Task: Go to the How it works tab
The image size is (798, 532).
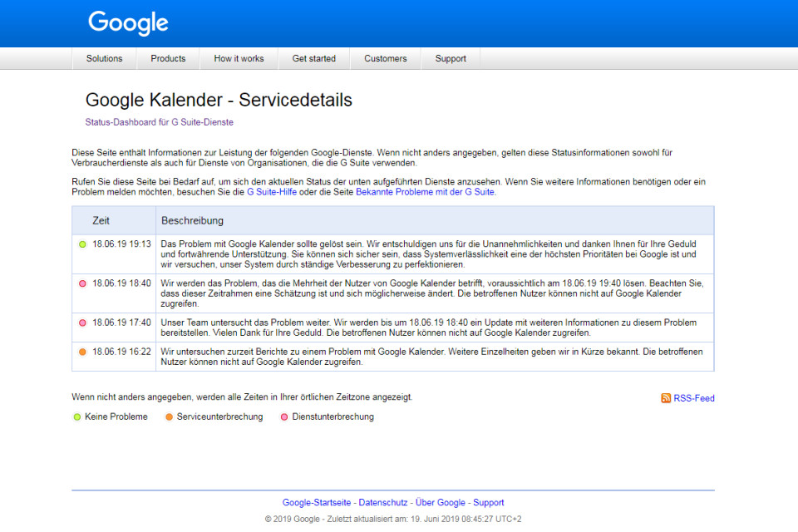Action: click(x=239, y=58)
